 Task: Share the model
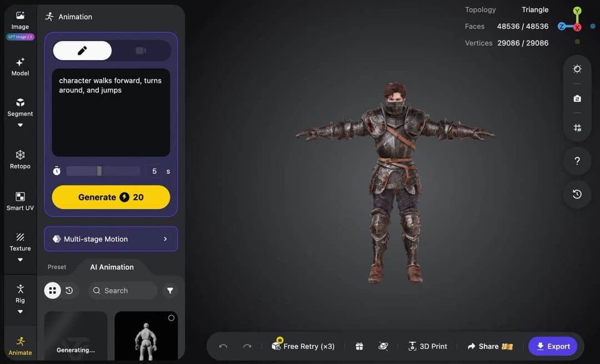[490, 346]
